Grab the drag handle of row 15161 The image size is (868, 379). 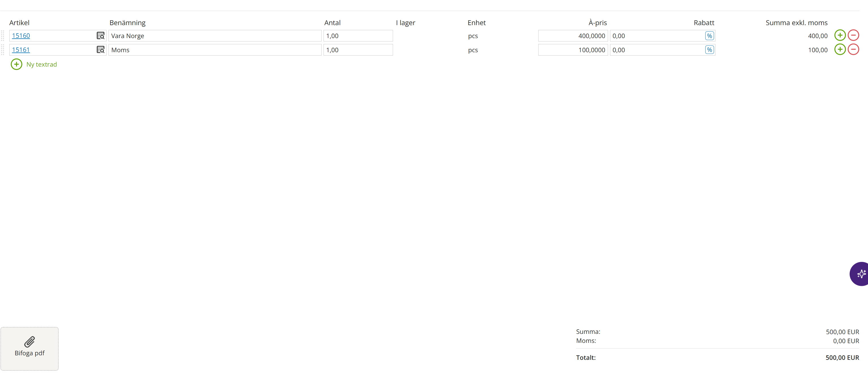point(3,50)
